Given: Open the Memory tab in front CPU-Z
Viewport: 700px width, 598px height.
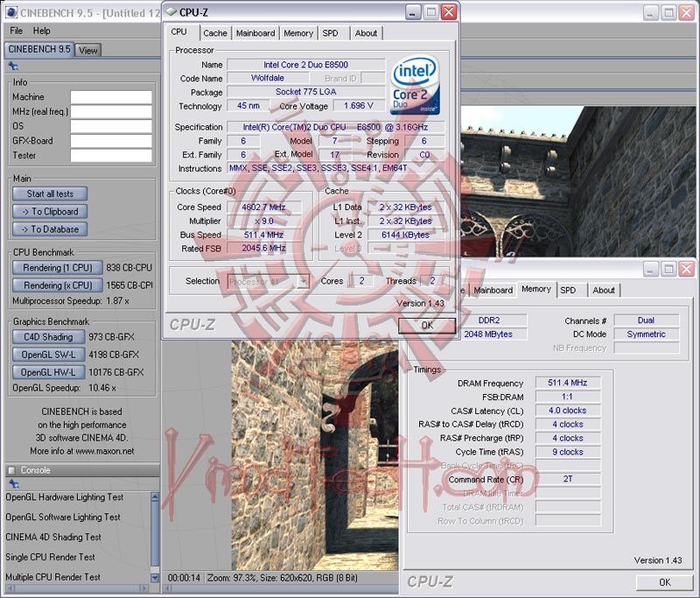Looking at the screenshot, I should pos(298,33).
